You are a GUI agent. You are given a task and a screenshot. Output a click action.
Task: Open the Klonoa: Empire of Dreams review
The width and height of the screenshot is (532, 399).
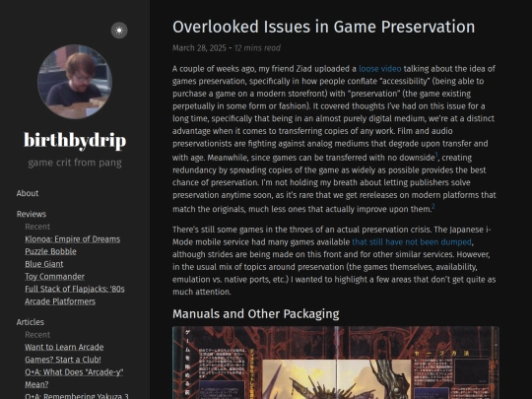[72, 239]
